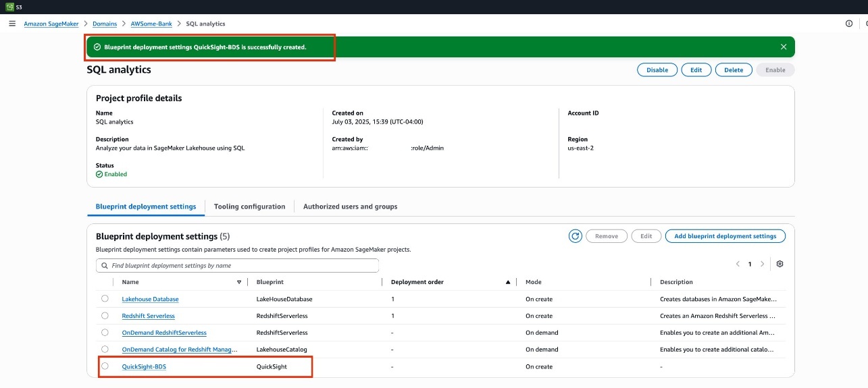Click the Blueprint column header
868x388 pixels.
click(x=270, y=282)
